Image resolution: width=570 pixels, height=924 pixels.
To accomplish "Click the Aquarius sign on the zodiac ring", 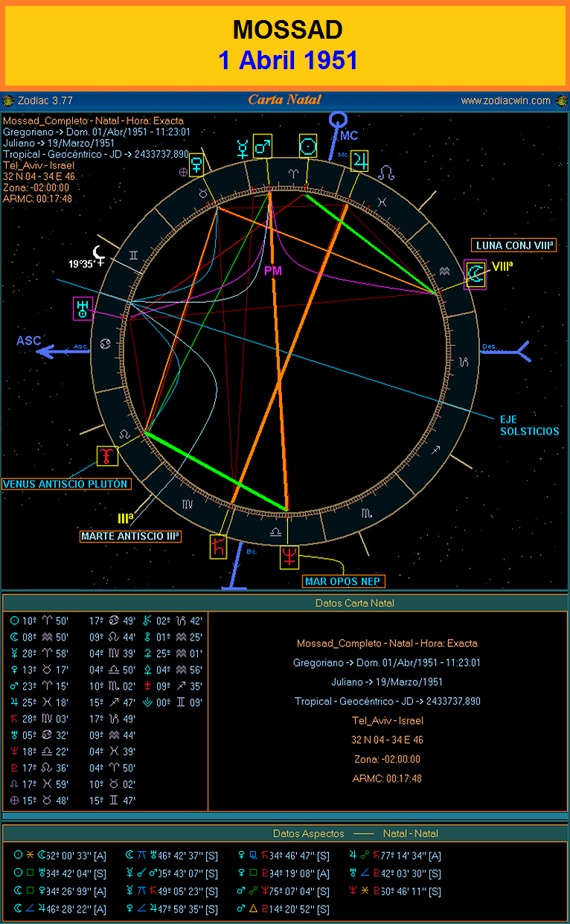I will coord(443,272).
